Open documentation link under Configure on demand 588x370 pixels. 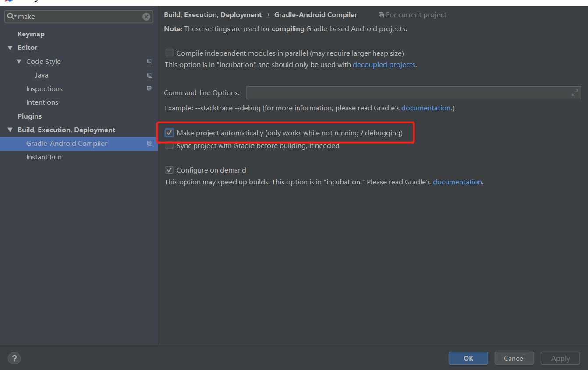(x=457, y=182)
